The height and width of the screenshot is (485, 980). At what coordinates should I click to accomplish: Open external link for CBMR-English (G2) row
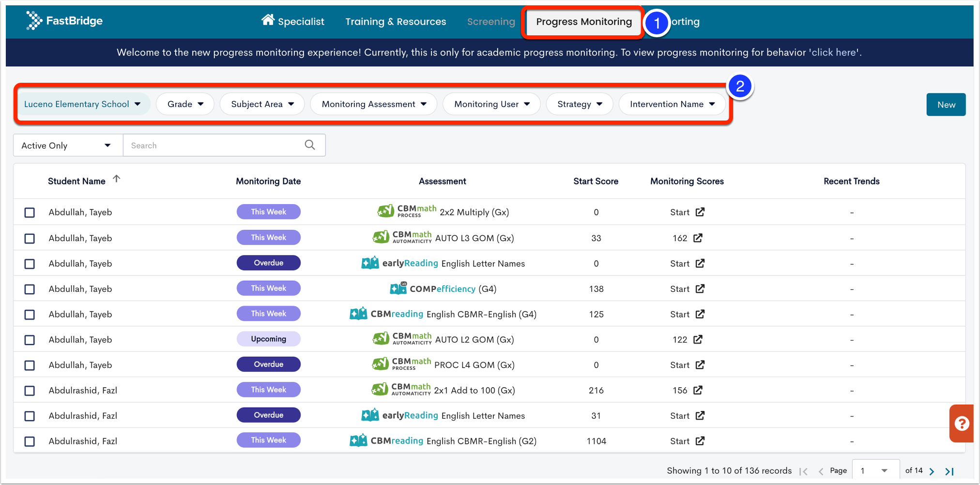pyautogui.click(x=700, y=441)
